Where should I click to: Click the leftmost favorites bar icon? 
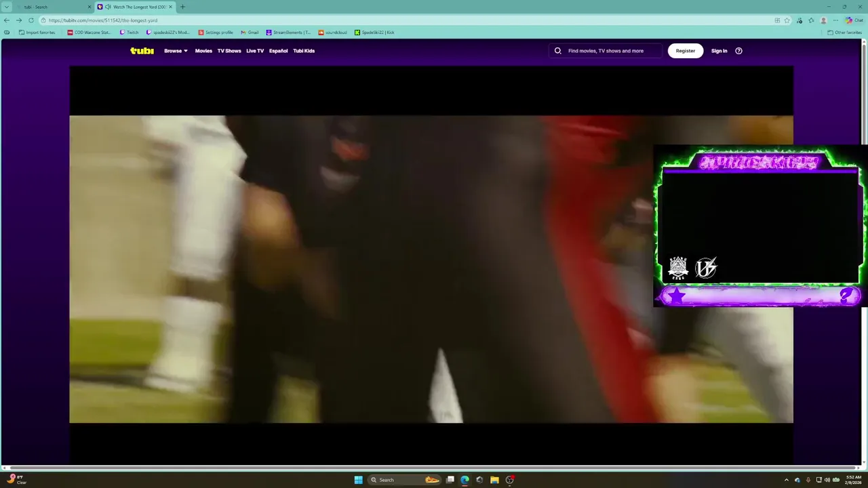coord(7,33)
